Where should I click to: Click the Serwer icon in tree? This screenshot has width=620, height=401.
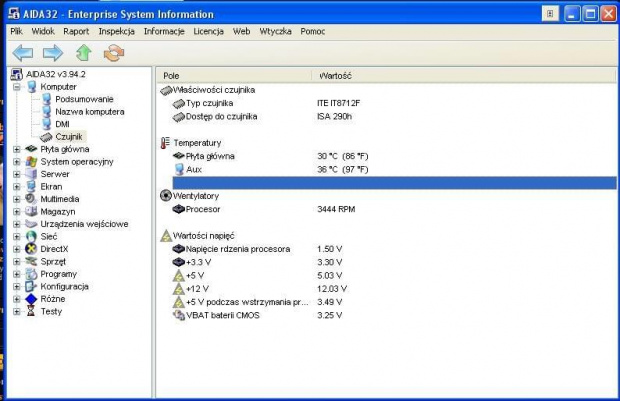click(31, 174)
